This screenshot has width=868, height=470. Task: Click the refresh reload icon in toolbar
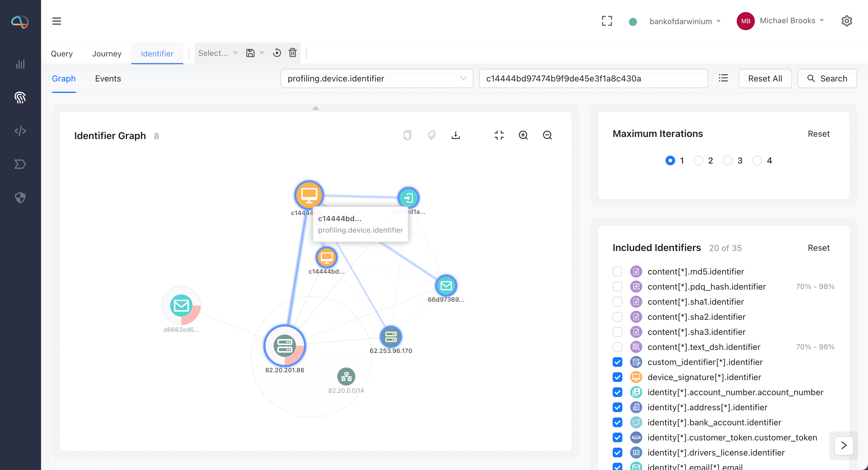coord(277,53)
